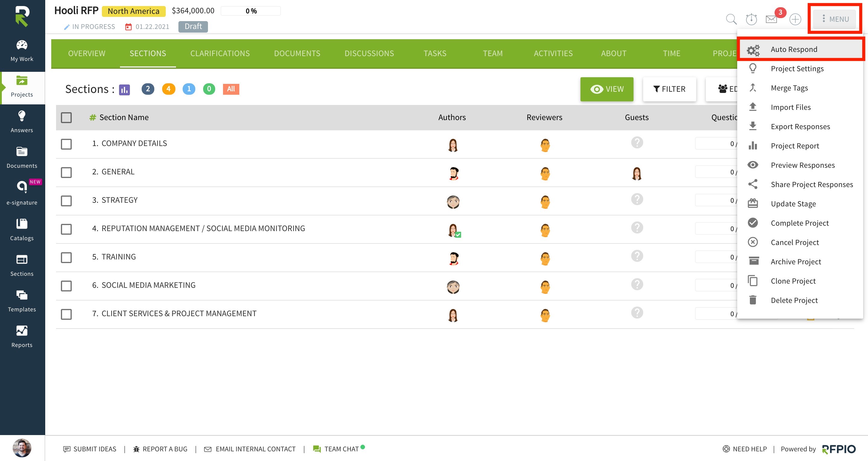Switch to the OVERVIEW tab
Screen dimensions: 868x461
coord(86,53)
